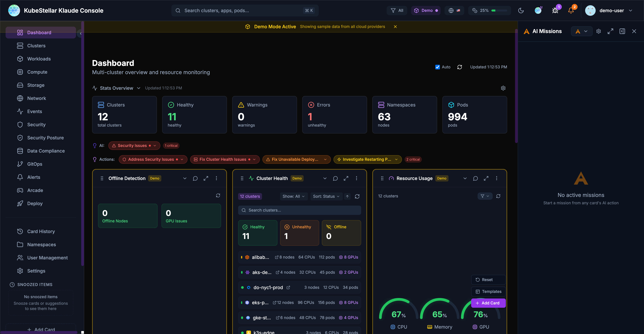Open AI Missions settings gear icon
The image size is (644, 334).
point(598,31)
